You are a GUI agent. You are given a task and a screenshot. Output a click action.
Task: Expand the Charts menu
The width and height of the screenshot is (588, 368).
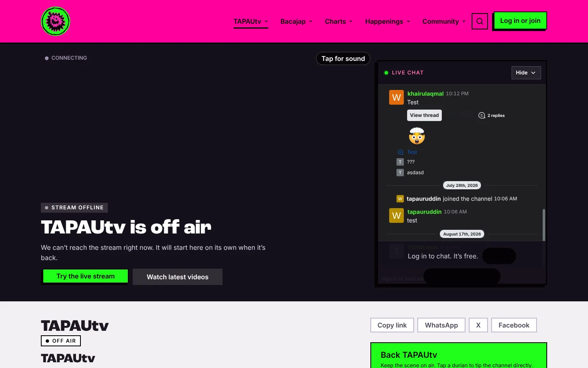339,21
